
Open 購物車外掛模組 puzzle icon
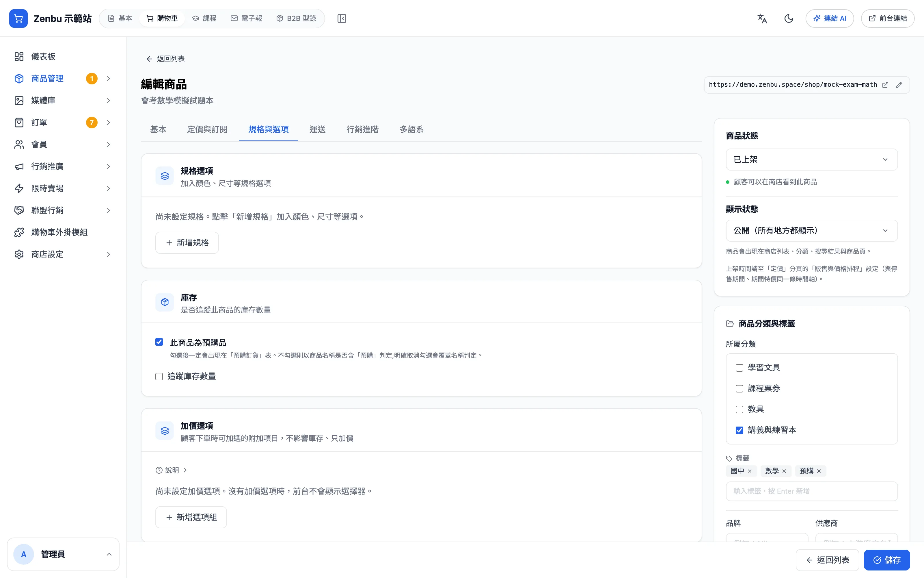19,232
